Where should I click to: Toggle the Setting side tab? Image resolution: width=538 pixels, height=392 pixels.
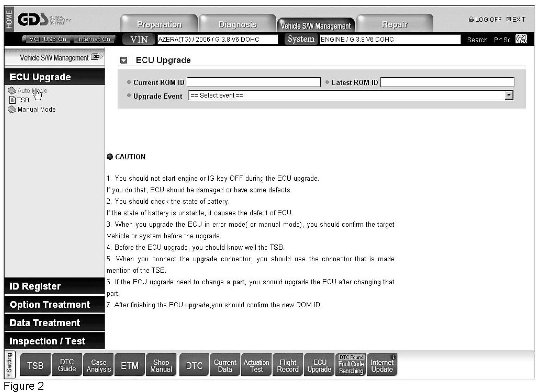[x=9, y=364]
